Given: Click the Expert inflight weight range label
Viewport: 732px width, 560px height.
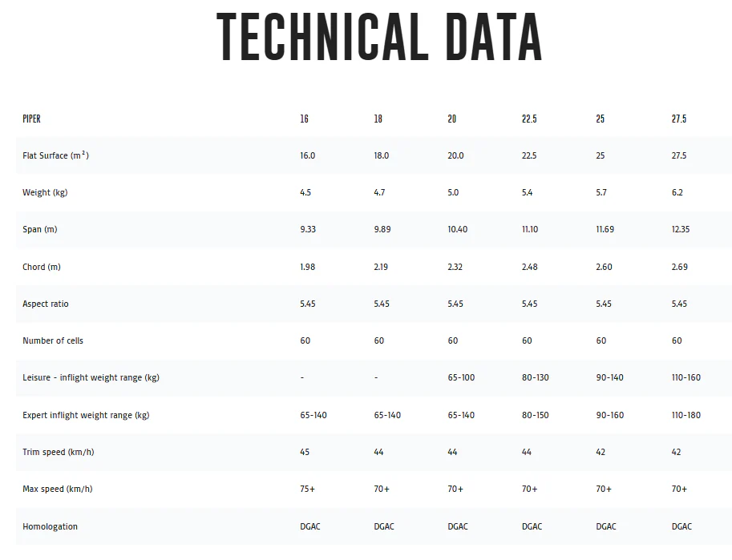Looking at the screenshot, I should 86,415.
